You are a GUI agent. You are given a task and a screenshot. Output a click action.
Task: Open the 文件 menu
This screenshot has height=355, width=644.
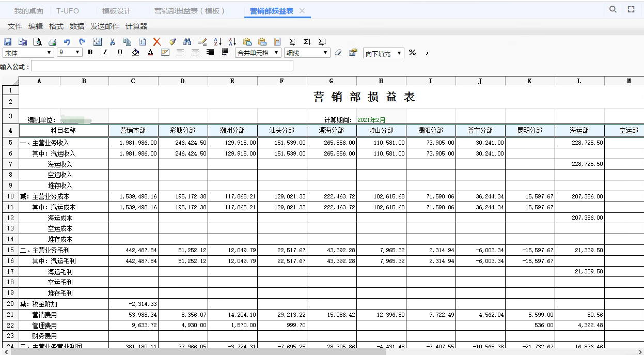tap(15, 26)
